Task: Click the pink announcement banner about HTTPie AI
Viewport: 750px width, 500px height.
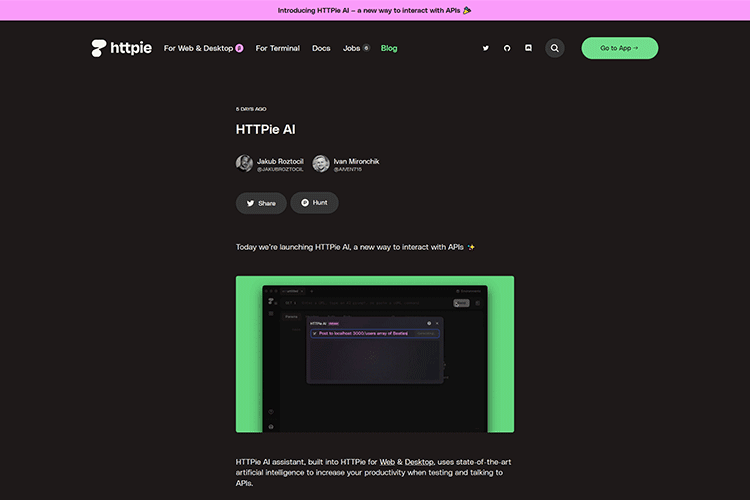Action: (x=375, y=10)
